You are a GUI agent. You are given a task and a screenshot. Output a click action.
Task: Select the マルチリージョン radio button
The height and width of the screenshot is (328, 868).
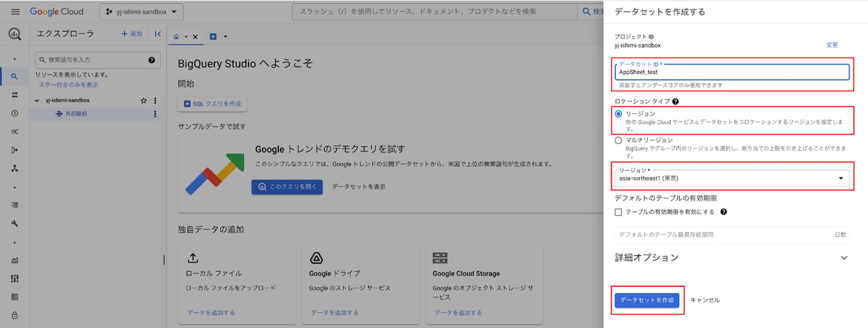click(618, 140)
